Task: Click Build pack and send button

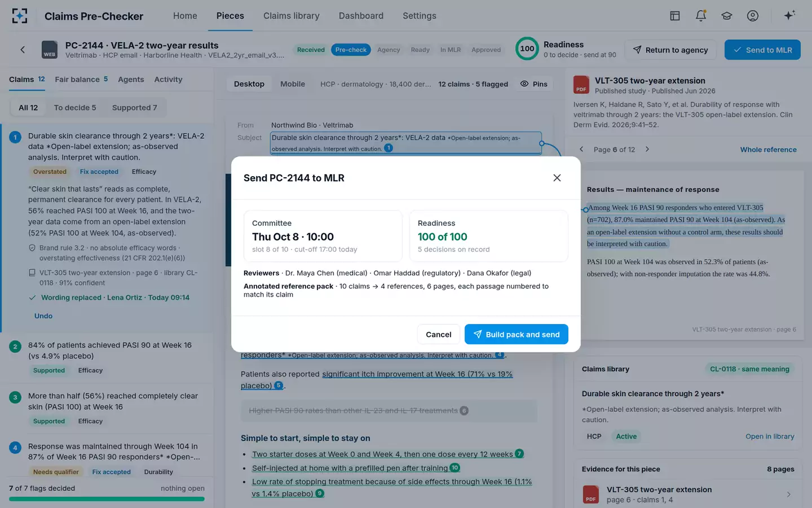Action: (516, 334)
